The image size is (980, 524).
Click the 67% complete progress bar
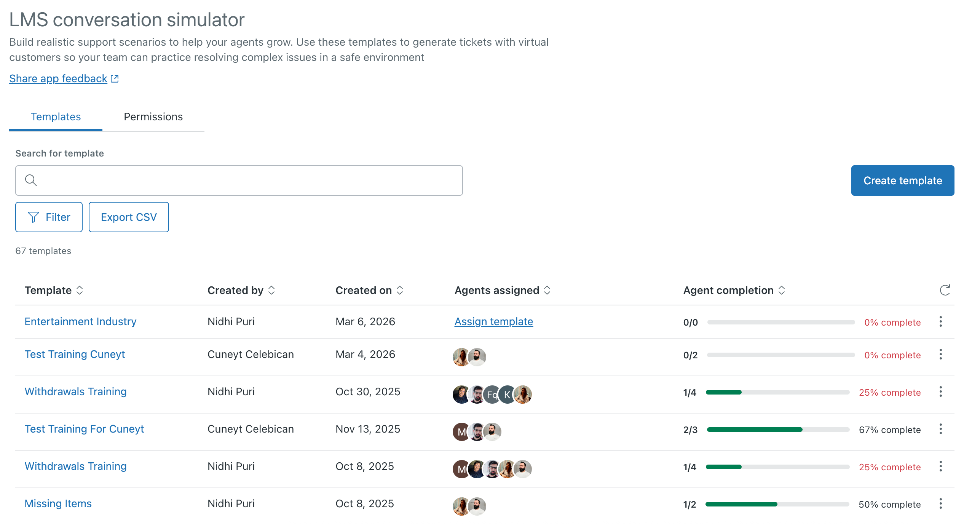coord(778,430)
